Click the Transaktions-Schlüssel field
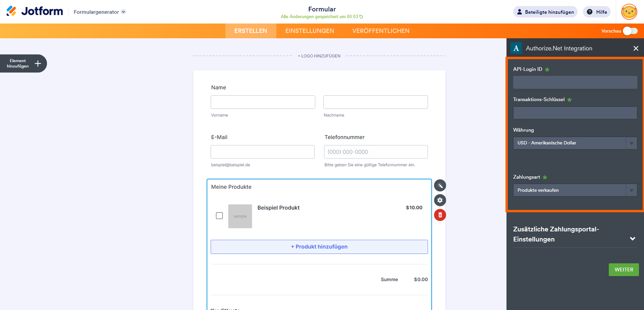 point(575,113)
